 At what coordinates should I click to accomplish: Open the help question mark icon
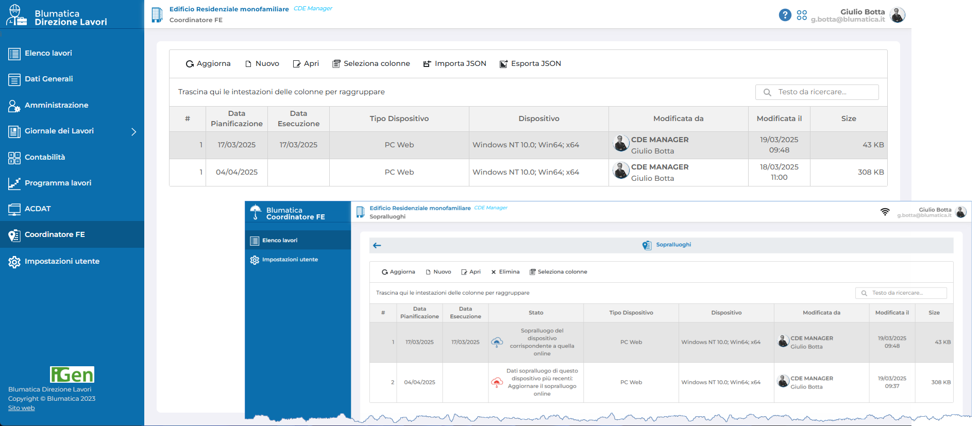785,15
